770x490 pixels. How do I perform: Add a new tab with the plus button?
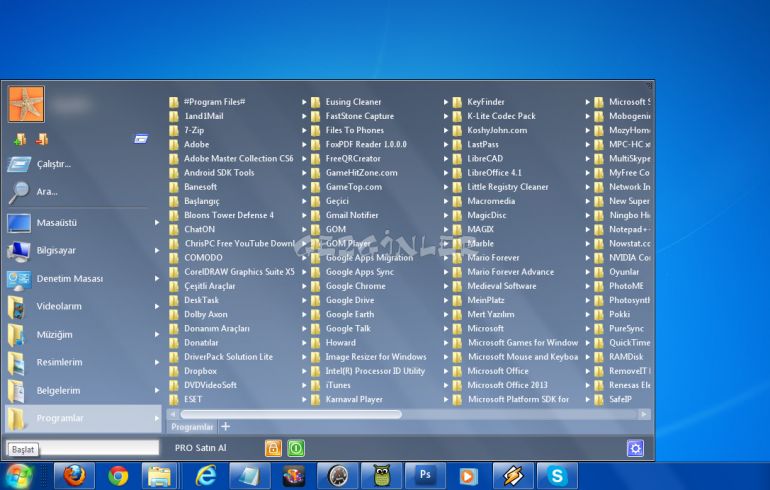pyautogui.click(x=225, y=427)
